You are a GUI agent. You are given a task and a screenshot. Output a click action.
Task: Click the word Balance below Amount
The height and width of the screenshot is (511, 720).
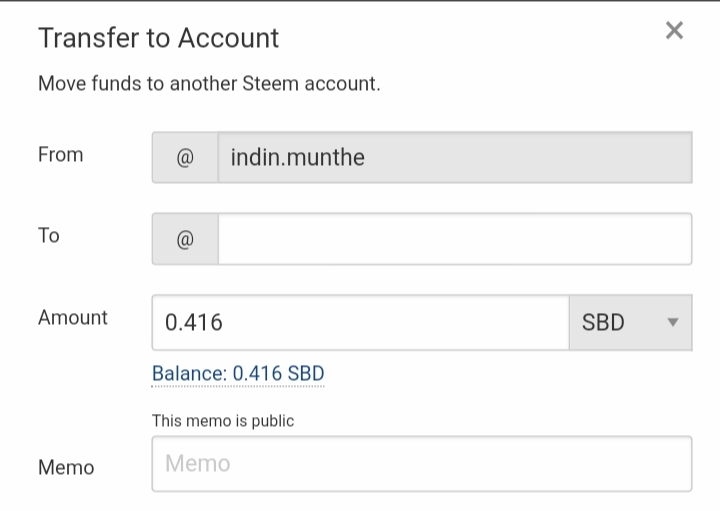coord(189,374)
